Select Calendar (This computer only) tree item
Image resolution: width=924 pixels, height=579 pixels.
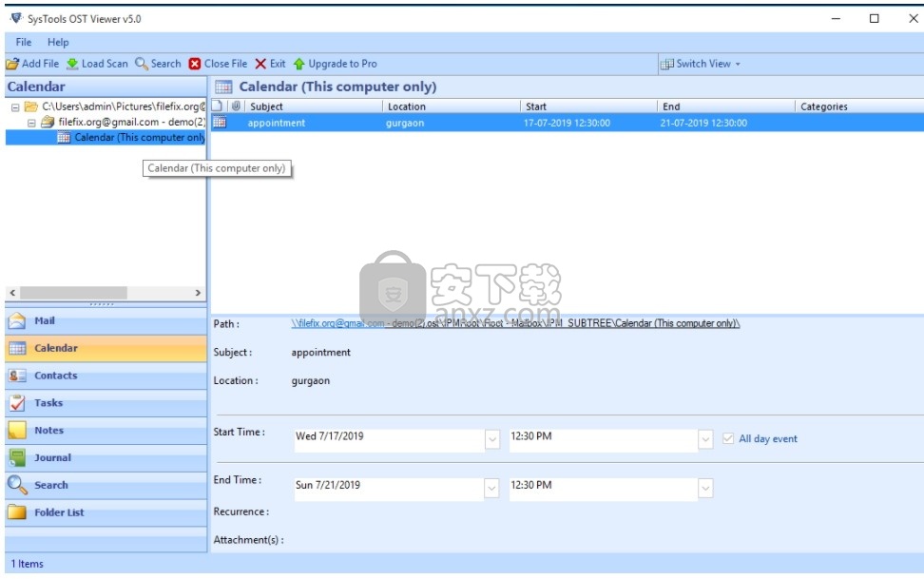click(139, 137)
